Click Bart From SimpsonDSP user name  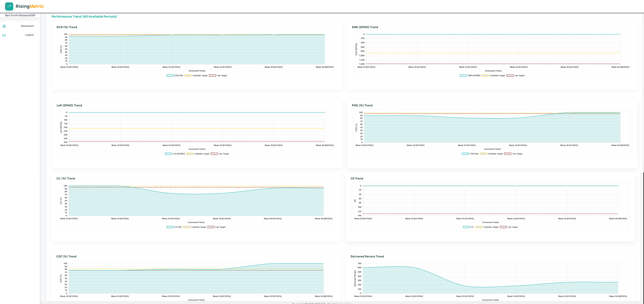coord(20,16)
